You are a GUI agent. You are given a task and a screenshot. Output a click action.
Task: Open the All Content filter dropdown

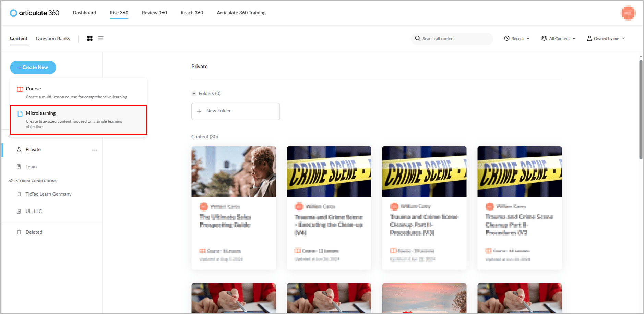coord(558,38)
